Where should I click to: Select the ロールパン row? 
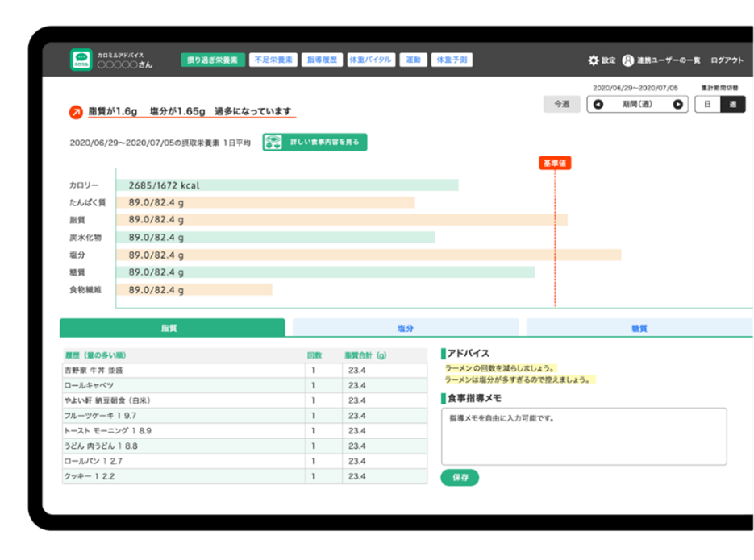(245, 461)
